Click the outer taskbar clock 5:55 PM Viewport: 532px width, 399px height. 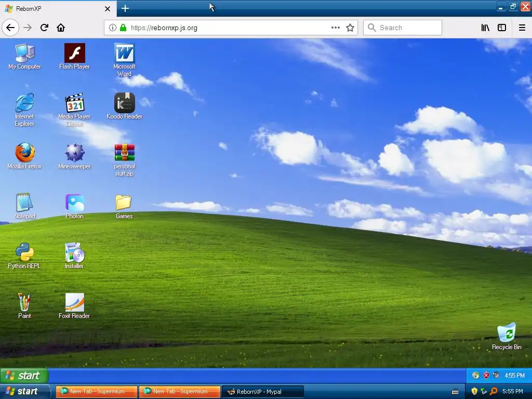click(x=513, y=391)
